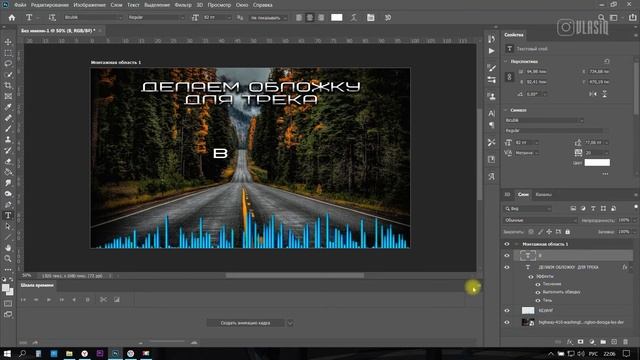Click the left text alignment button
640x360 pixels.
click(299, 18)
